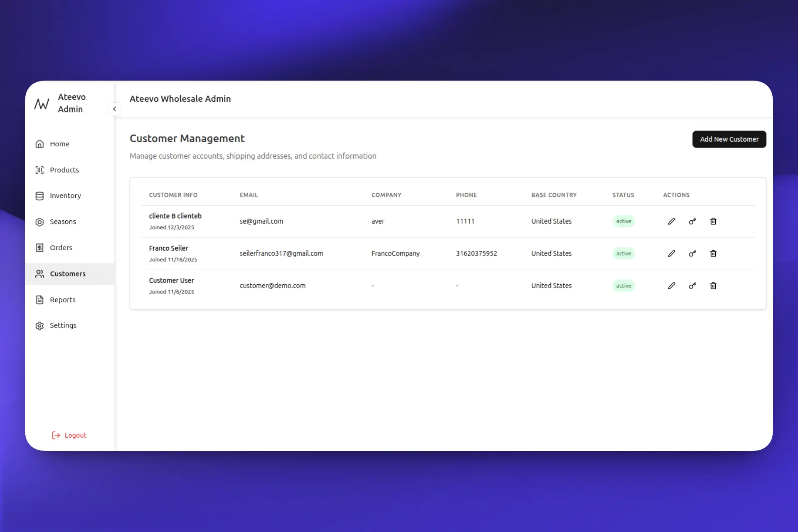Click email customer@demo.com
Screen dimensions: 798x532
(x=273, y=286)
